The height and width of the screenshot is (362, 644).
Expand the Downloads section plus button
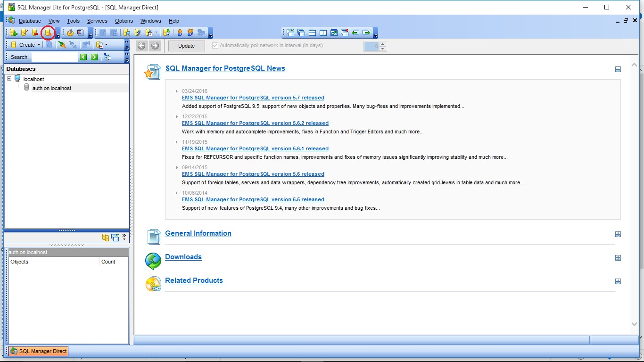[618, 258]
